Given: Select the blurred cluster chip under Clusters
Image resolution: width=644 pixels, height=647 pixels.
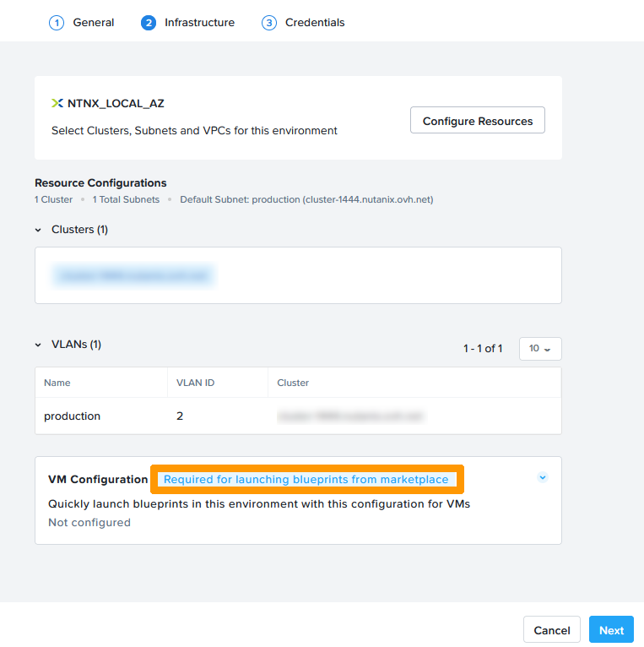Looking at the screenshot, I should [x=133, y=275].
